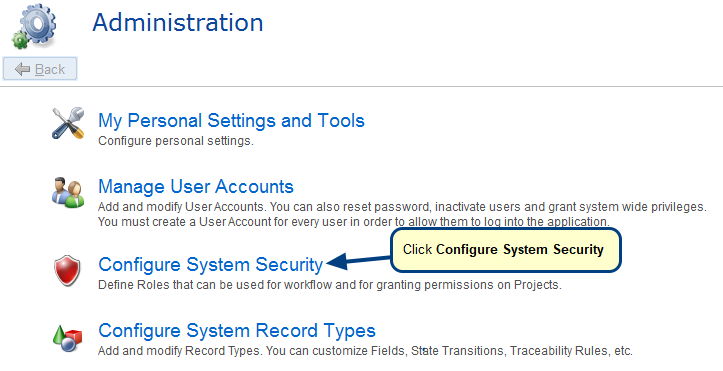Open the Configure System Security link
The height and width of the screenshot is (371, 723).
(x=211, y=265)
